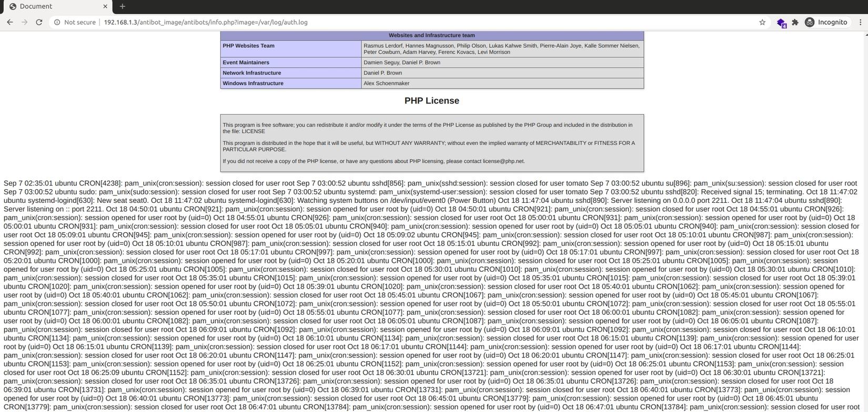Go back to the previous page
Viewport: 868px width, 412px height.
coord(9,22)
